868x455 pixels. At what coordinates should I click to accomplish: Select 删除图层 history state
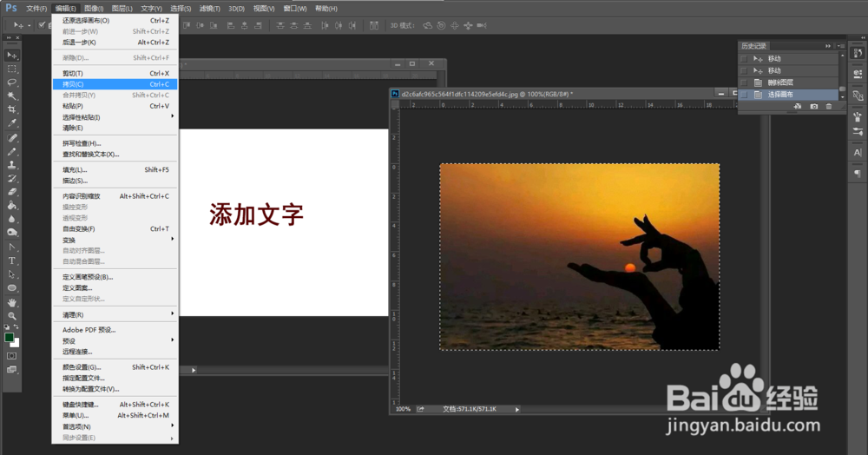[x=788, y=82]
